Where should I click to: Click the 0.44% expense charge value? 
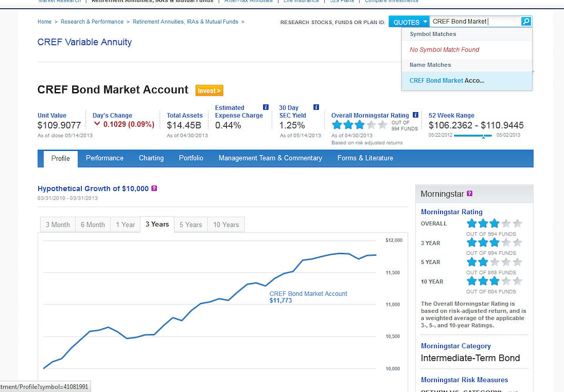(228, 125)
